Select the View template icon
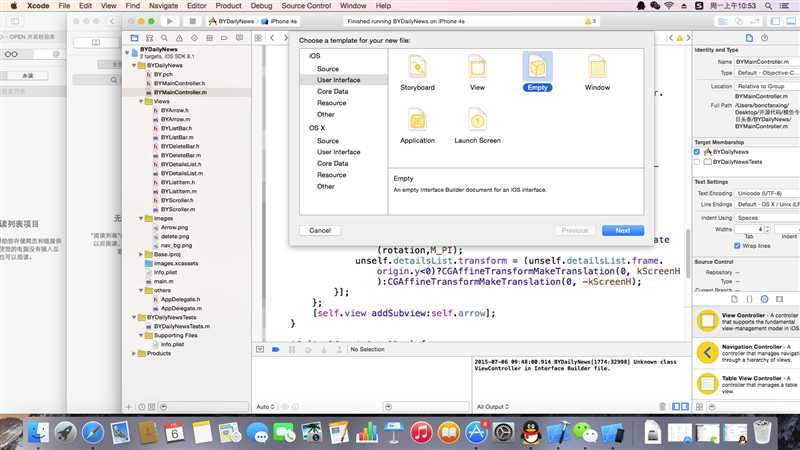800x450 pixels. 478,67
